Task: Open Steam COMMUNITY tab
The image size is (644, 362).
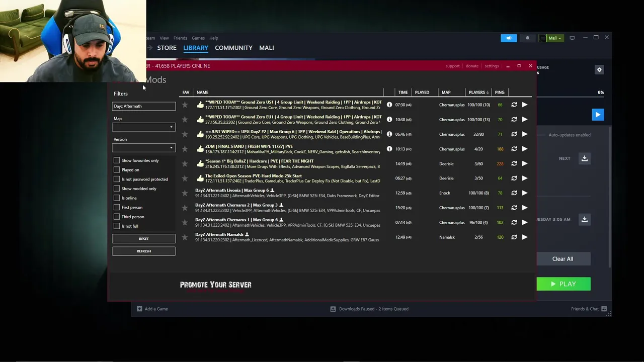Action: point(233,48)
